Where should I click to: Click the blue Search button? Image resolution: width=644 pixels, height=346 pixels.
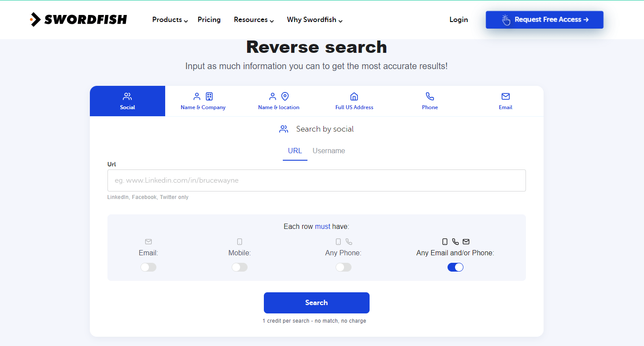[x=317, y=303]
